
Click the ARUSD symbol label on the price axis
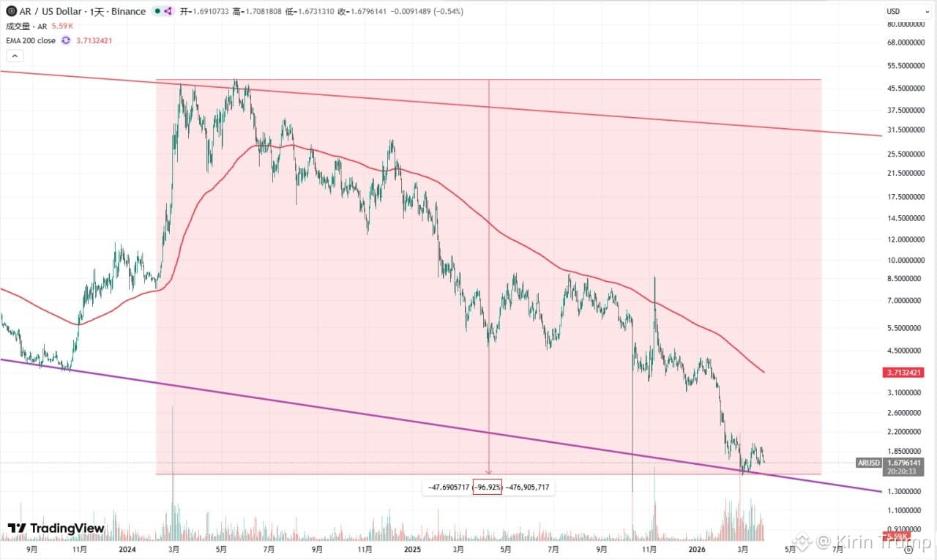tap(869, 463)
